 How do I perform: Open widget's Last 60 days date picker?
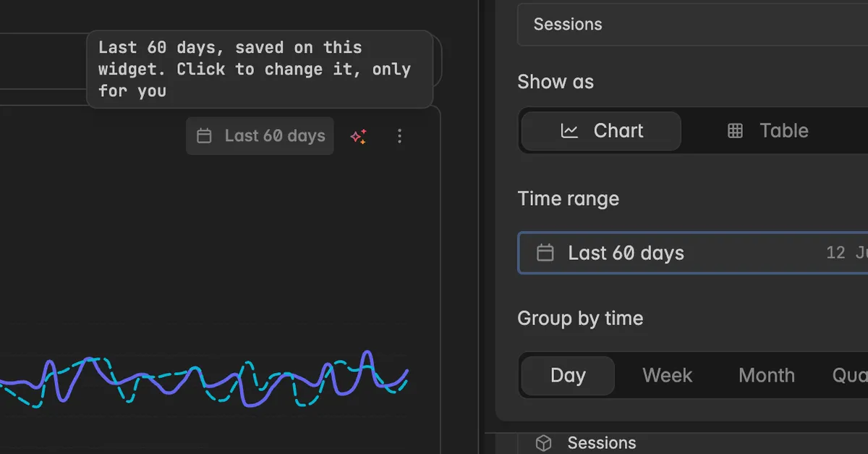pyautogui.click(x=260, y=136)
